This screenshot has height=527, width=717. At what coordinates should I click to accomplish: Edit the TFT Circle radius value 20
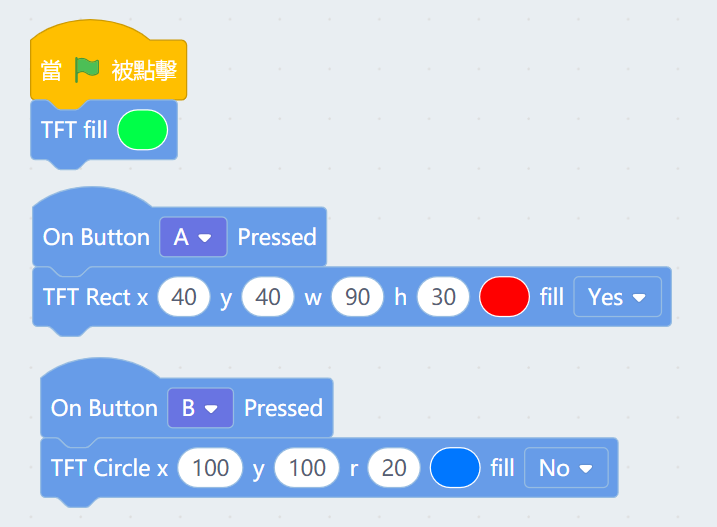point(393,468)
